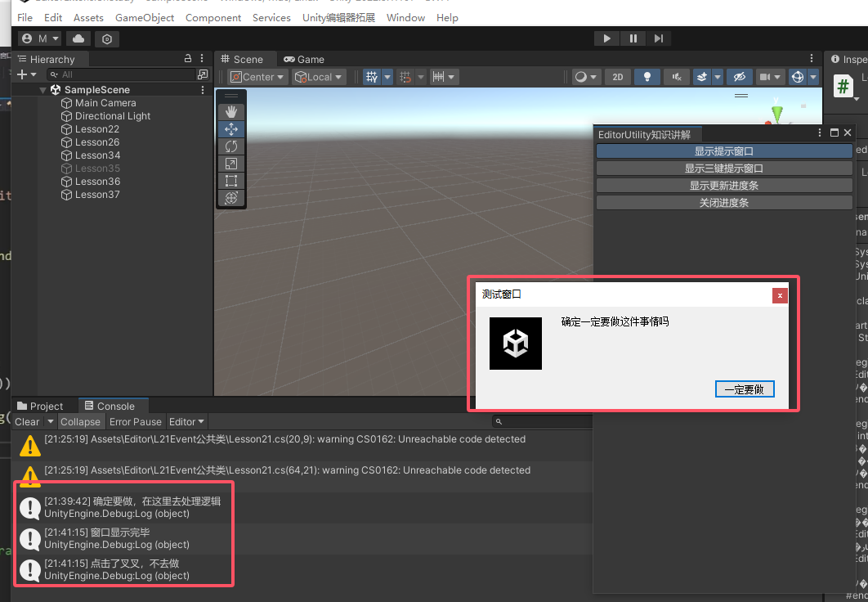
Task: Click the Play button
Action: point(606,38)
